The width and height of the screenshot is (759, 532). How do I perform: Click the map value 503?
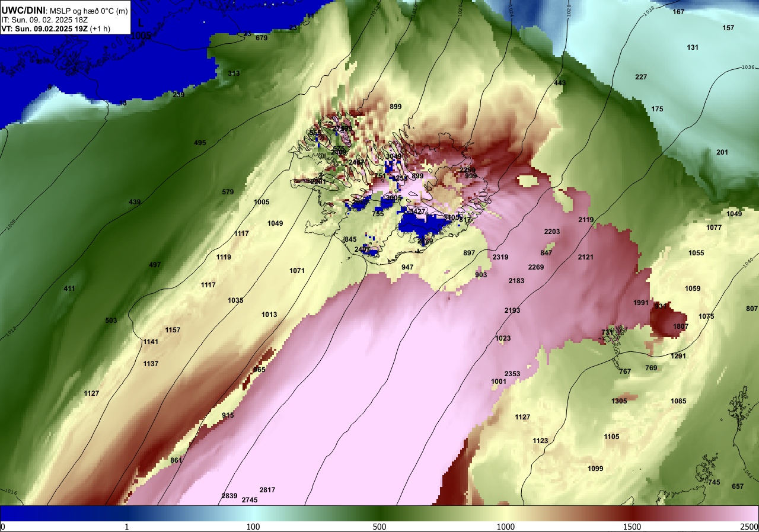point(111,321)
